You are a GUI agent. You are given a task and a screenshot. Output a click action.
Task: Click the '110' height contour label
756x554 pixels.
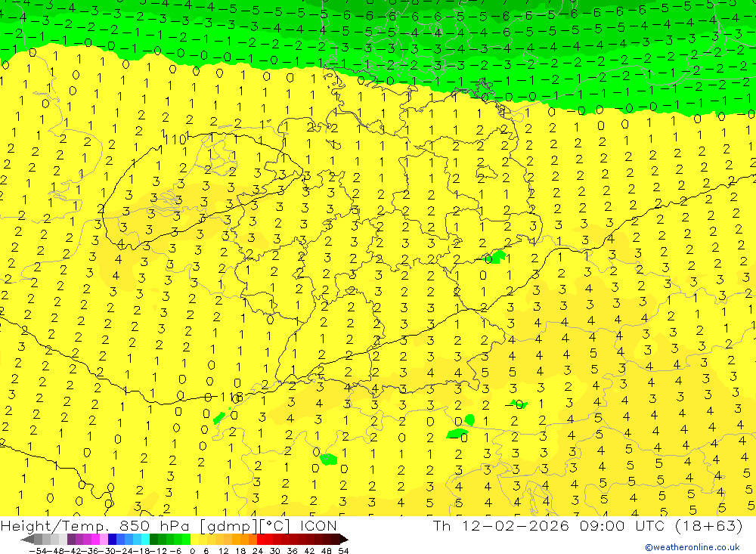coord(175,140)
